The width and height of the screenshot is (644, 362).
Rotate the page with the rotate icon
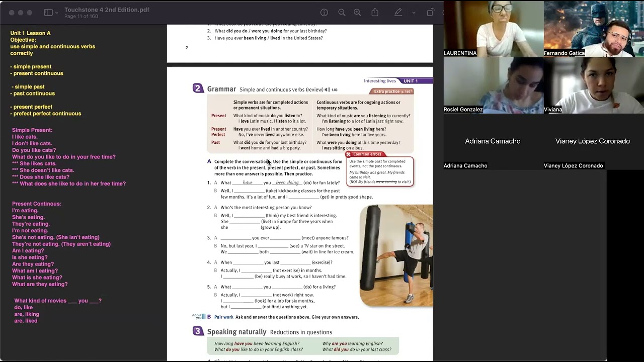430,13
